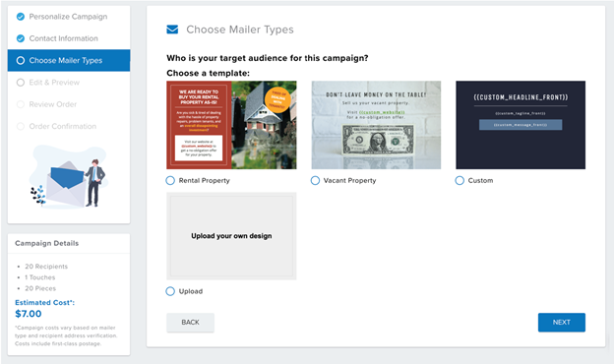Open the Personalize Campaign step
The image size is (614, 364).
pyautogui.click(x=68, y=17)
